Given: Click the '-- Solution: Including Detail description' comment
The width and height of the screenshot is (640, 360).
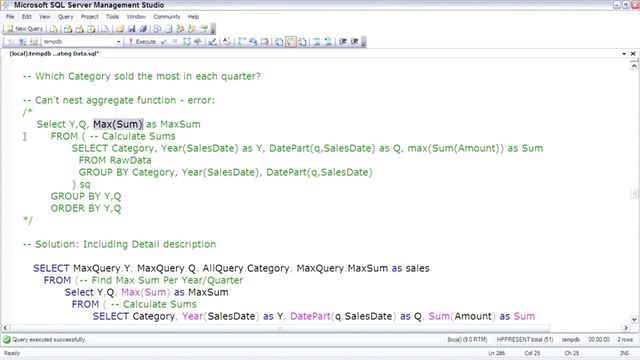Looking at the screenshot, I should coord(119,244).
